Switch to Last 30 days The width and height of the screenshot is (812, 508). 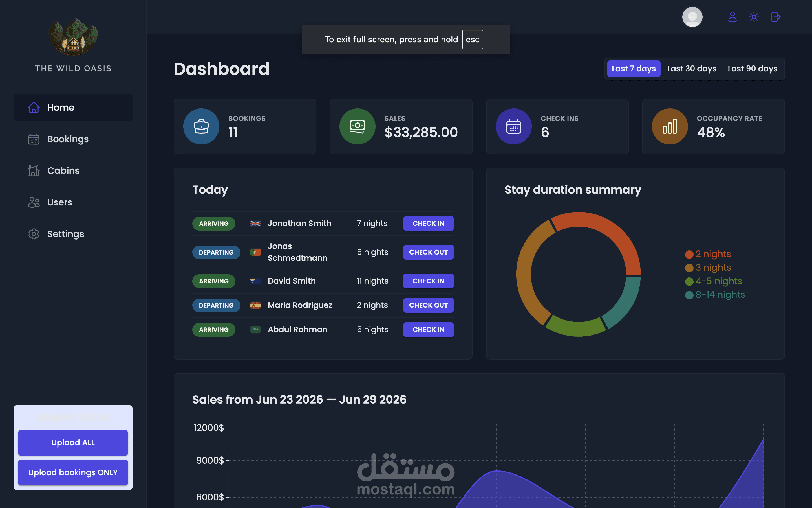[x=692, y=69]
